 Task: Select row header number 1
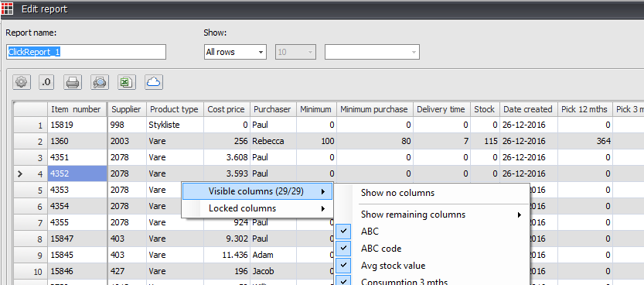[x=30, y=125]
